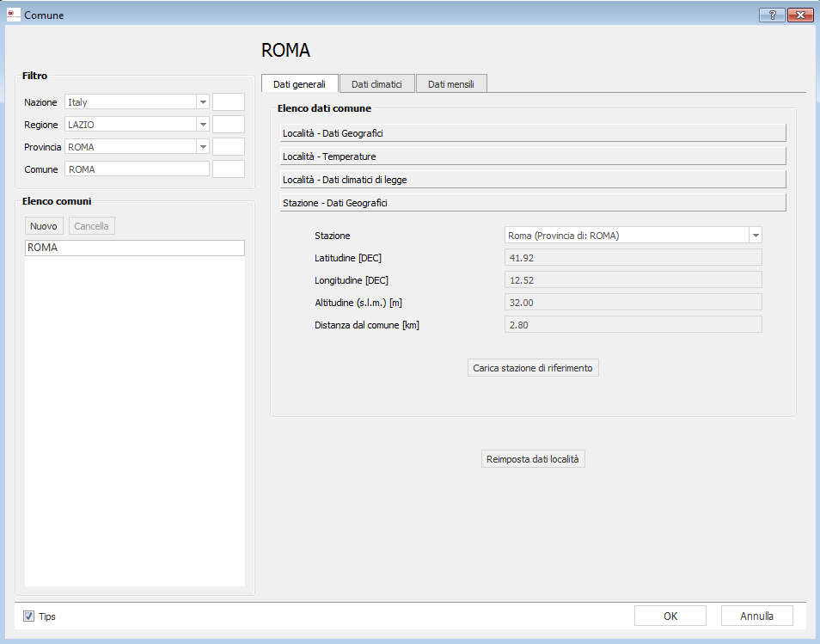Click the Comune filter text field
The image size is (820, 644).
coord(137,169)
